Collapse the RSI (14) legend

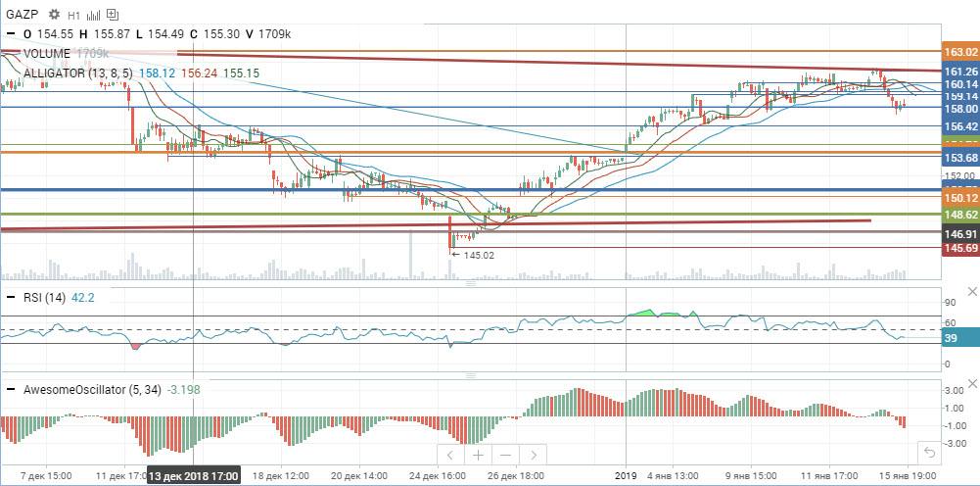point(11,298)
